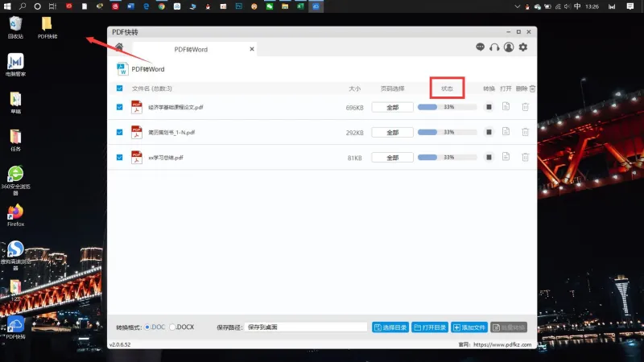The width and height of the screenshot is (644, 362).
Task: Delete xx学习总结.pdf from the list
Action: 526,157
